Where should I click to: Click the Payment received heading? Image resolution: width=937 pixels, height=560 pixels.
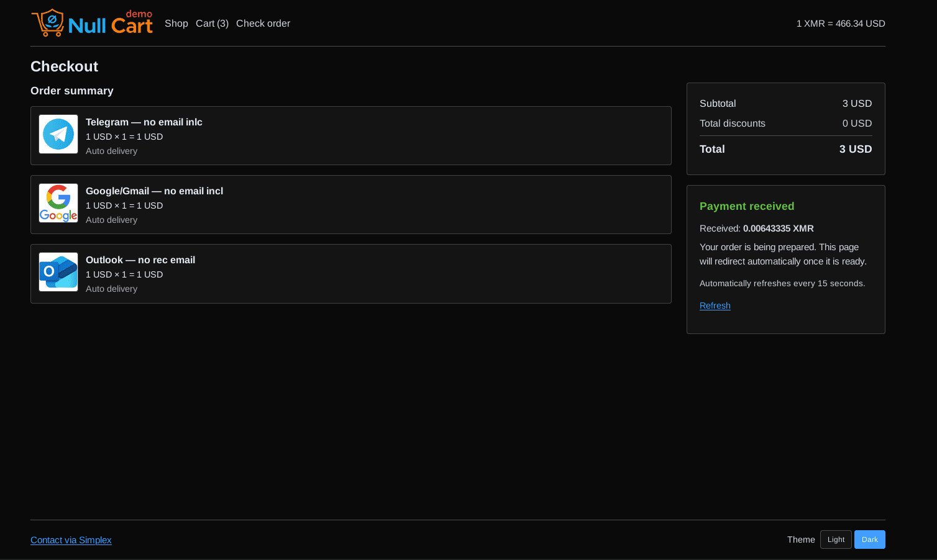point(747,206)
